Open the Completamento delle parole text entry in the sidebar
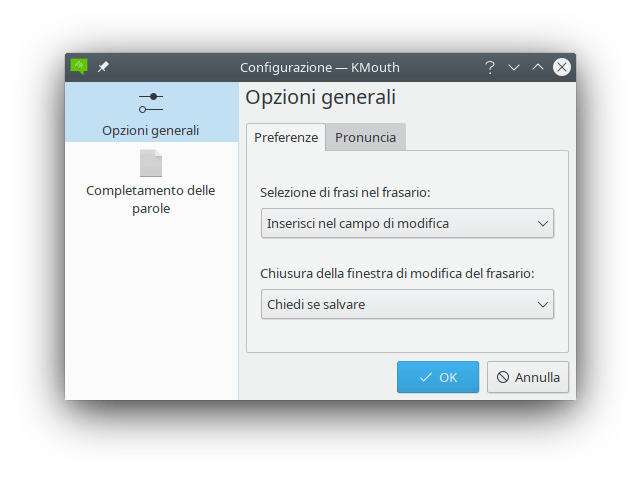 coord(151,199)
